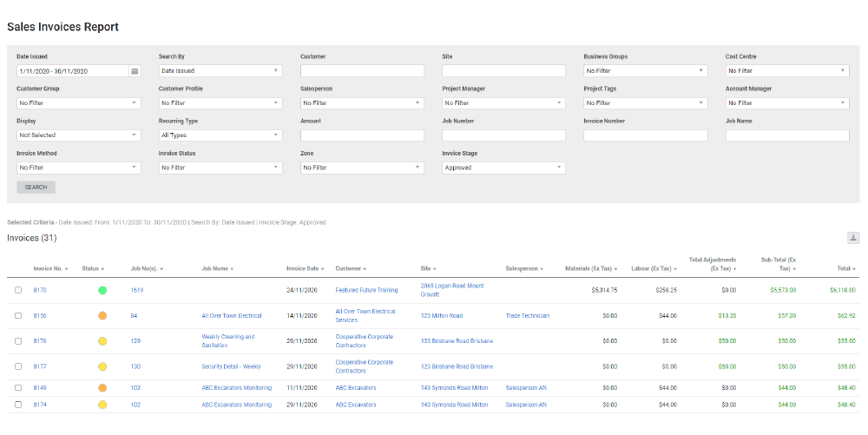Select the checkbox for invoice 8176

[x=18, y=341]
